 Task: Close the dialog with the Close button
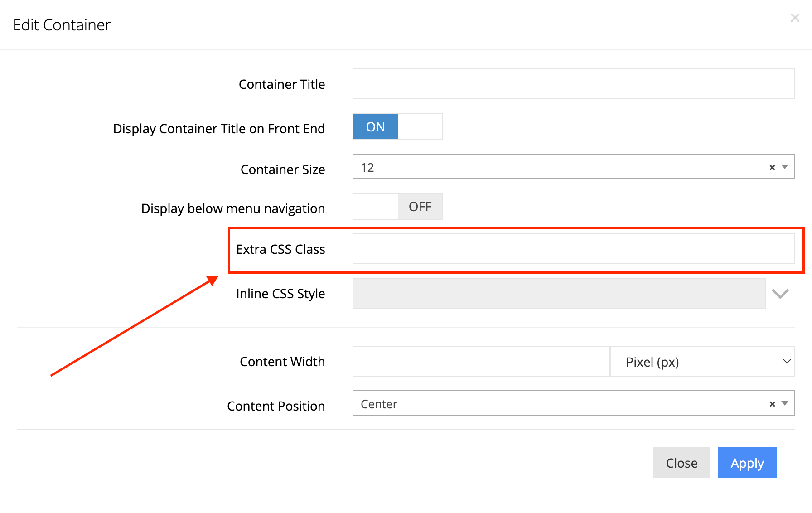[x=681, y=463]
